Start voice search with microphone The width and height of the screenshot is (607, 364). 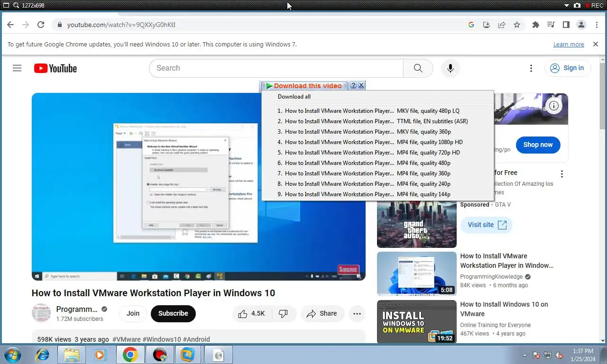pyautogui.click(x=451, y=68)
